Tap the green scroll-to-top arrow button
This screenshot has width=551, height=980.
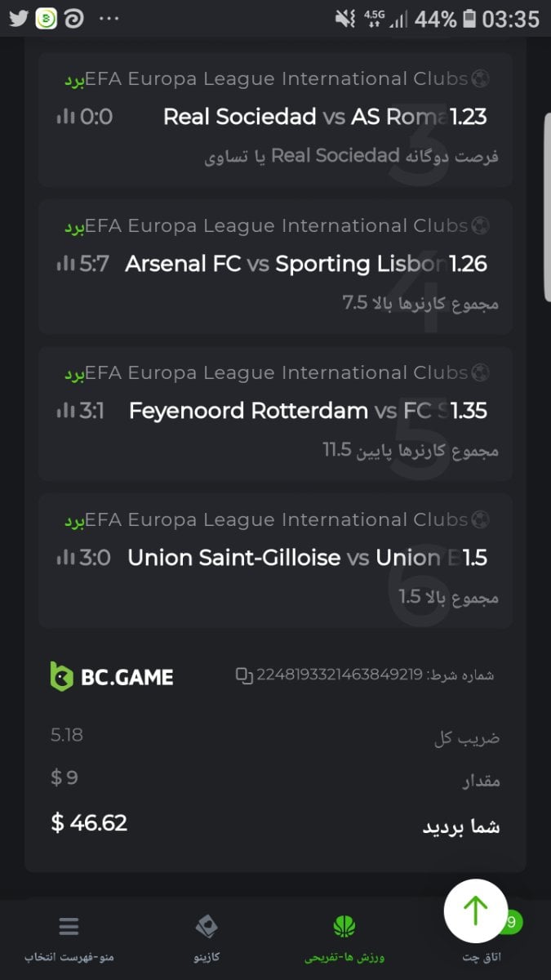[475, 911]
